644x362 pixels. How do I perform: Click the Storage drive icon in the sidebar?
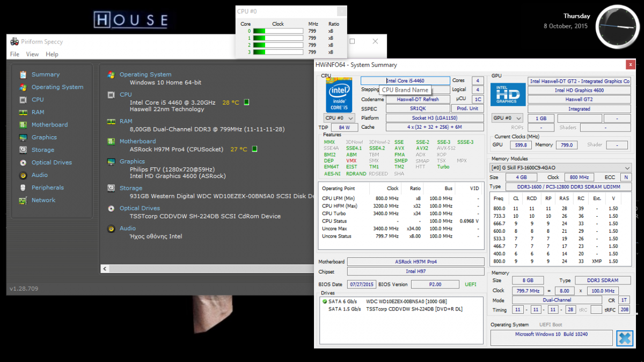pyautogui.click(x=23, y=150)
